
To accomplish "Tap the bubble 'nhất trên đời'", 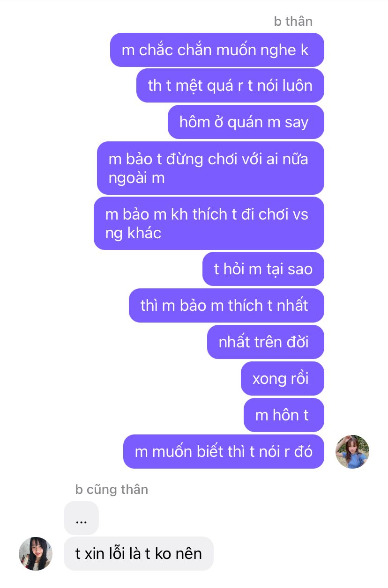I will [266, 342].
